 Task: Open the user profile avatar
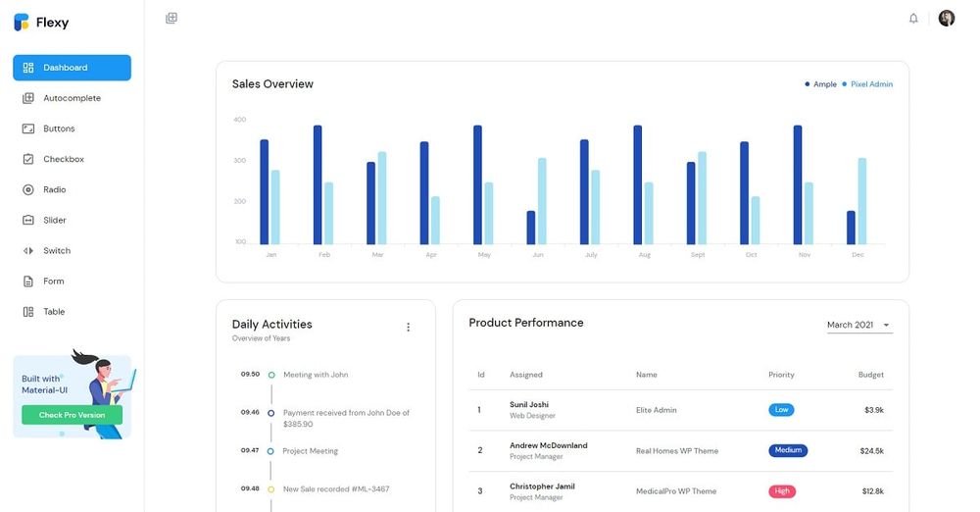coord(946,19)
